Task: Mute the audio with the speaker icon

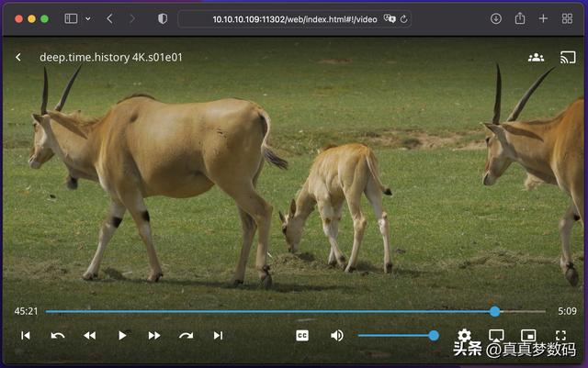Action: point(337,335)
